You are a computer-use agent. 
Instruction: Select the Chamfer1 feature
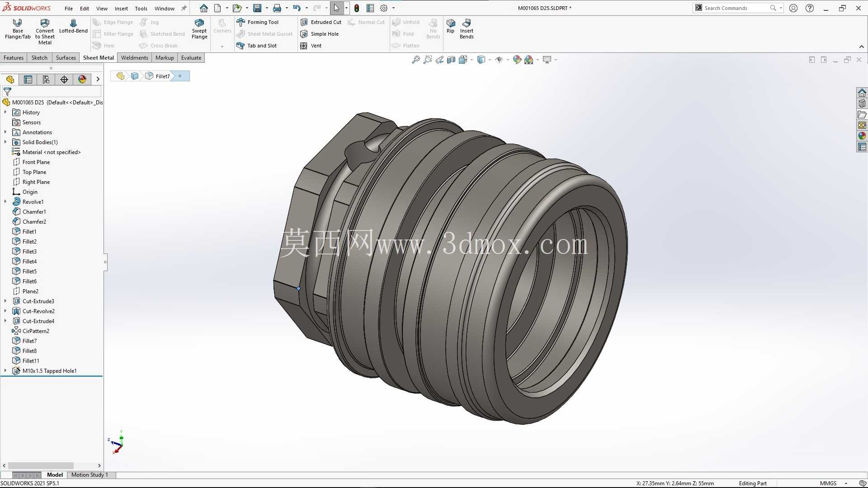point(34,211)
